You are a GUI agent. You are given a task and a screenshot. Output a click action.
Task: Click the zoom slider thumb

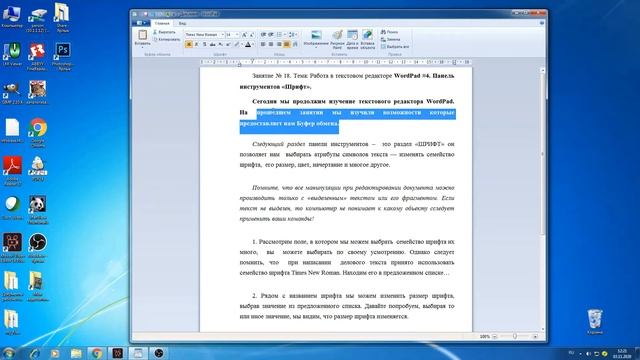(x=515, y=336)
